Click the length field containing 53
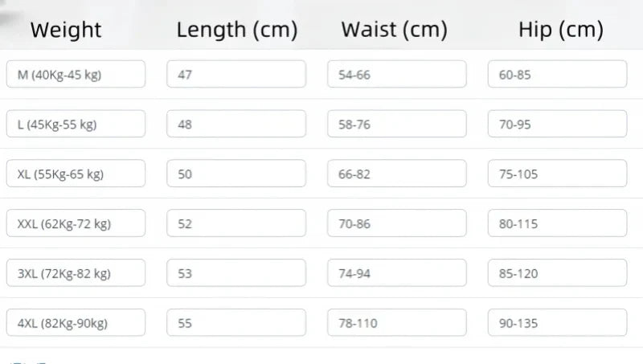The width and height of the screenshot is (643, 364). 236,273
